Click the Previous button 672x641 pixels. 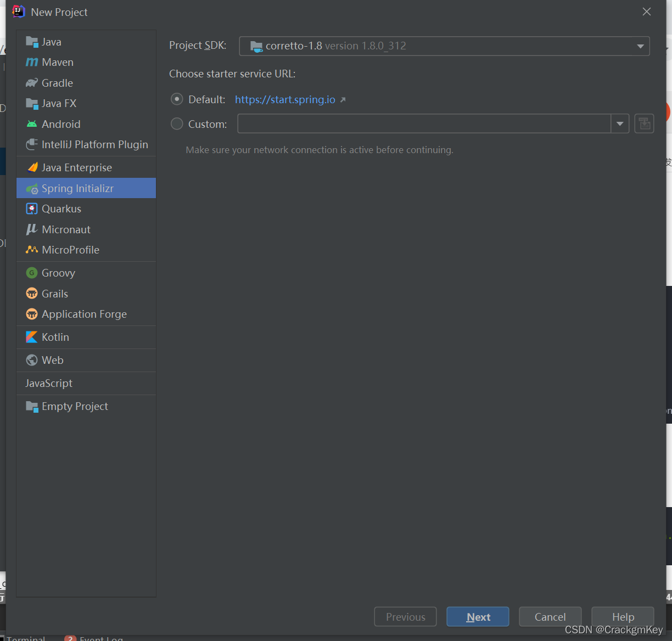[405, 617]
